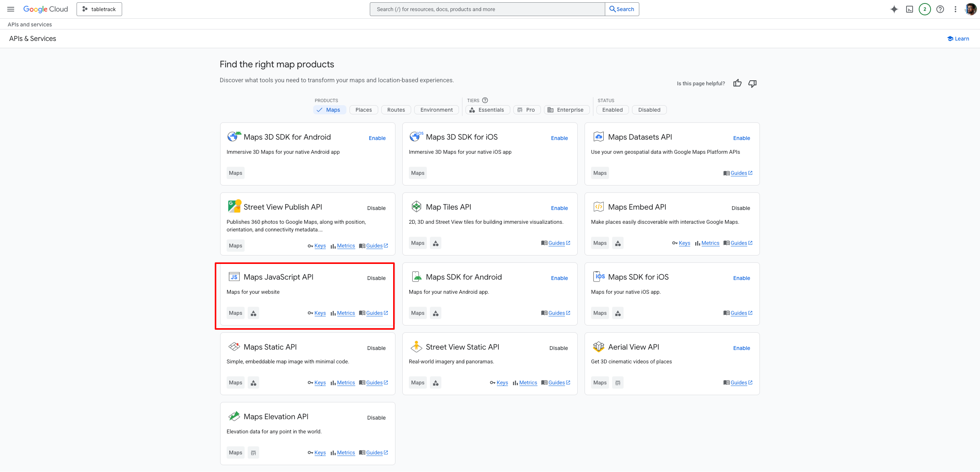
Task: Open user account avatar menu
Action: (x=970, y=9)
